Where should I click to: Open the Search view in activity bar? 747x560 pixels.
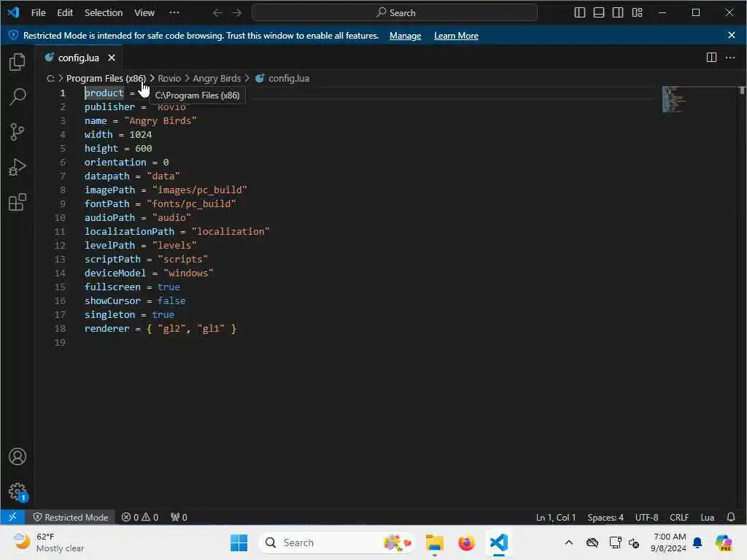pyautogui.click(x=18, y=97)
